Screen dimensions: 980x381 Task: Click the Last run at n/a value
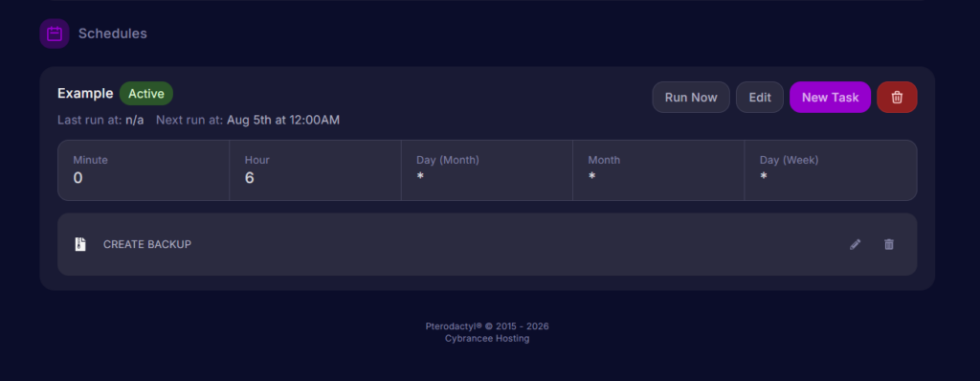coord(134,120)
